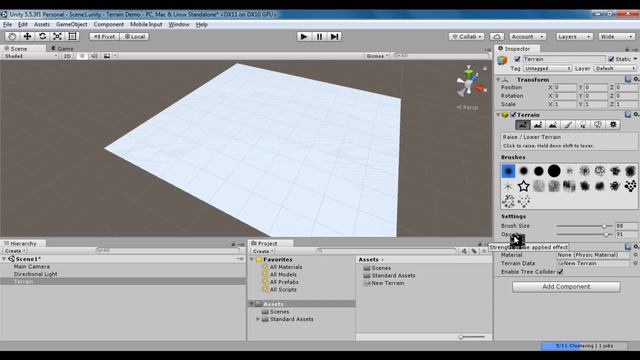This screenshot has height=360, width=640.
Task: Click the Terrain GameObject cube icon
Action: (502, 61)
